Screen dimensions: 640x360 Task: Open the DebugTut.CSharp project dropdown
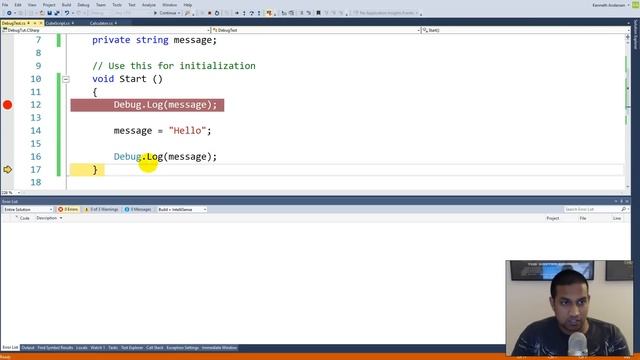(x=106, y=30)
